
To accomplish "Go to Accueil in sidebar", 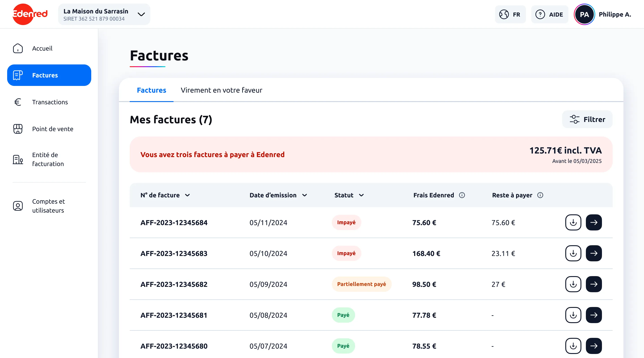I will point(49,48).
